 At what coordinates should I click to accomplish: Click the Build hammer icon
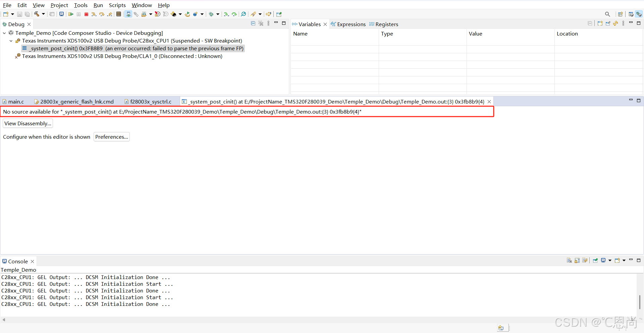[x=37, y=14]
